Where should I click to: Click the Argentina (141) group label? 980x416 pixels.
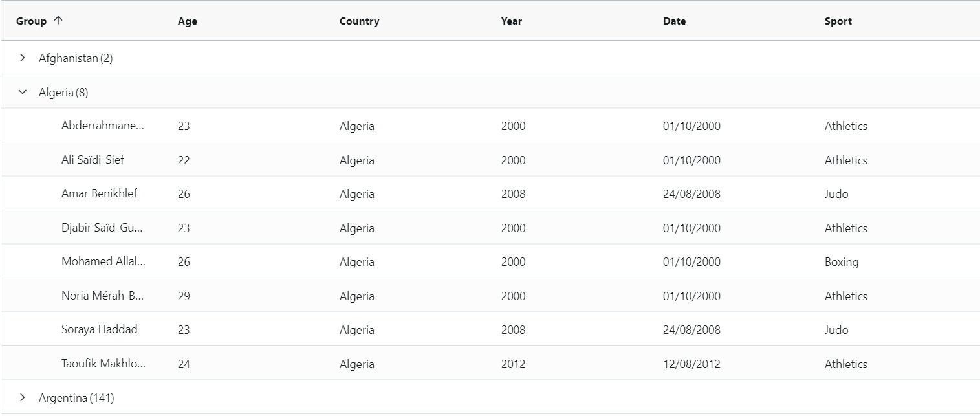point(76,398)
